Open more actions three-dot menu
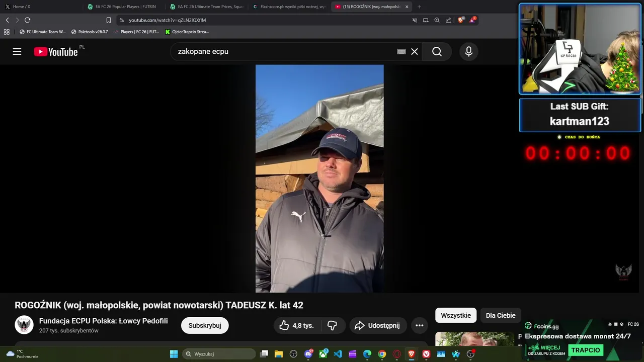This screenshot has height=362, width=644. click(x=420, y=325)
